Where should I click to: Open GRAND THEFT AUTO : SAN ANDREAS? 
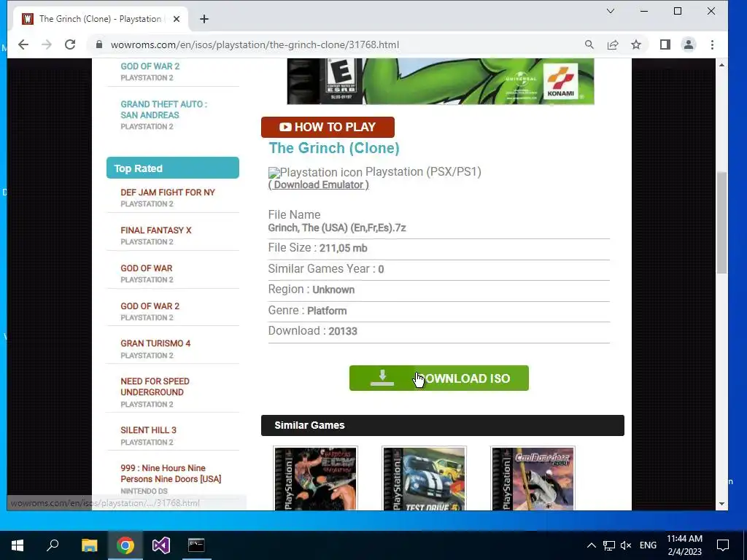coord(164,109)
